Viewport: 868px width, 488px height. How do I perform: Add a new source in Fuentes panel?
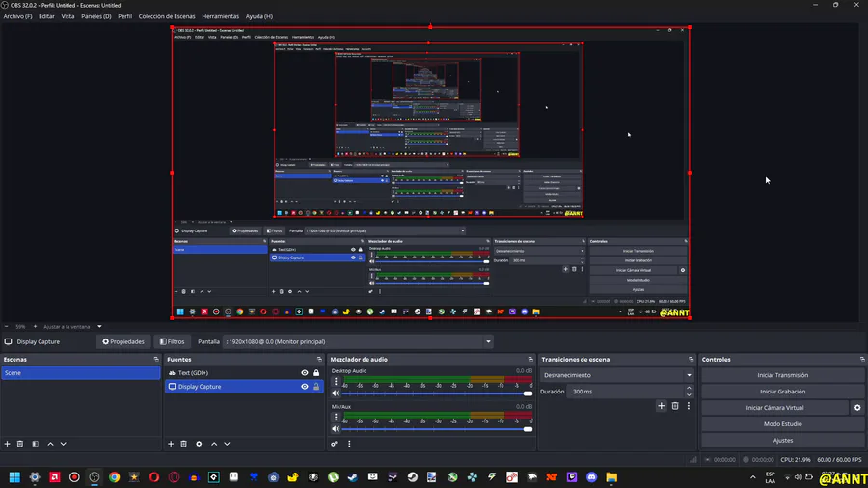click(x=171, y=444)
